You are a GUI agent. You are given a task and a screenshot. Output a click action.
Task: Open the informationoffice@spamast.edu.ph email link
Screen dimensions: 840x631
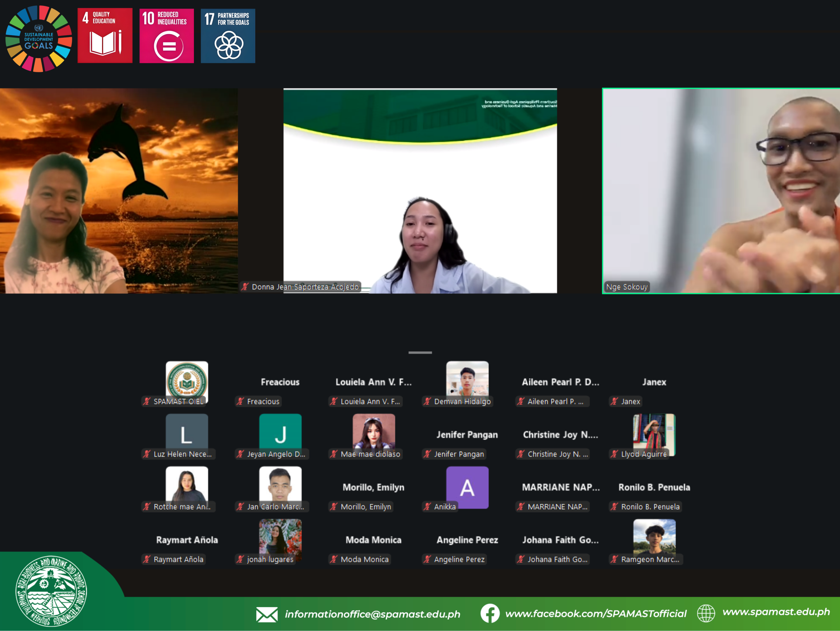coord(372,614)
